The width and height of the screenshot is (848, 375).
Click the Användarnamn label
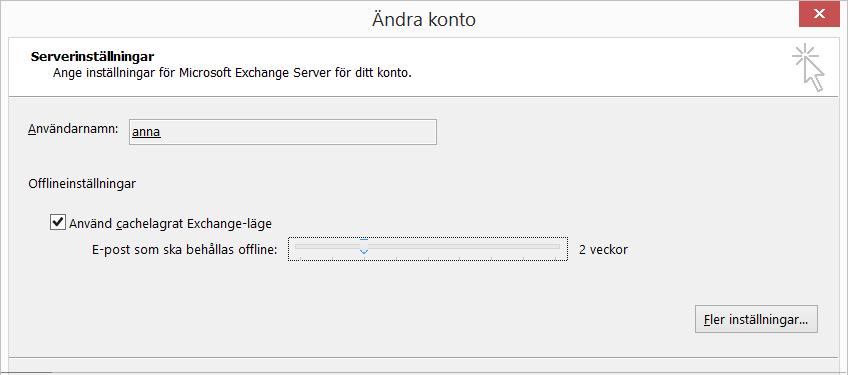coord(73,130)
